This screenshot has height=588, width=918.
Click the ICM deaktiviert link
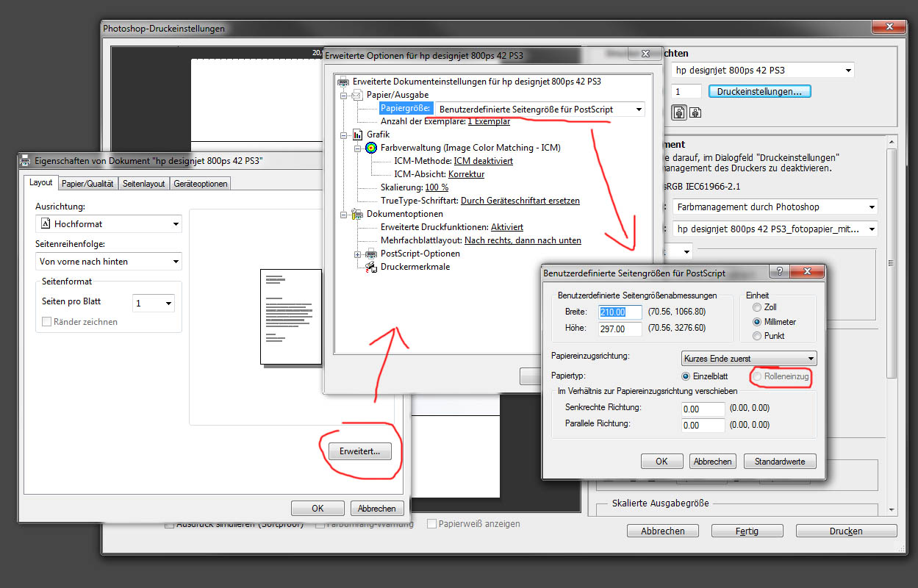[x=484, y=161]
